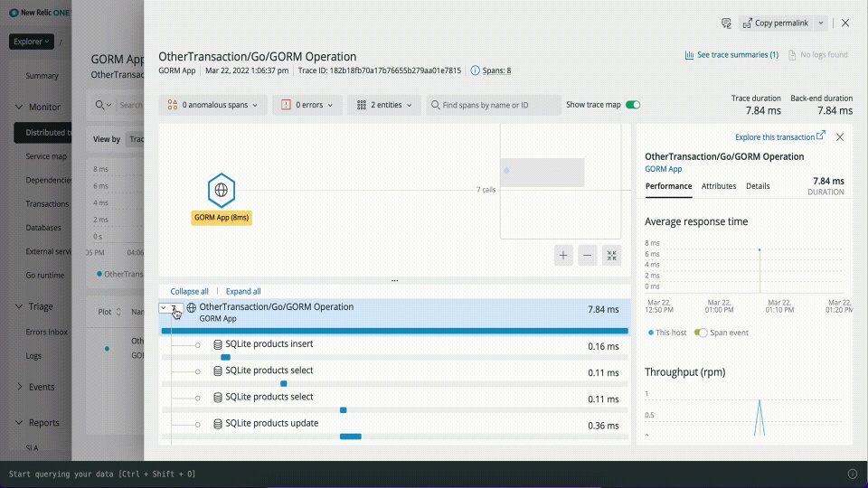Click No logs found document icon
This screenshot has width=868, height=488.
coord(792,55)
